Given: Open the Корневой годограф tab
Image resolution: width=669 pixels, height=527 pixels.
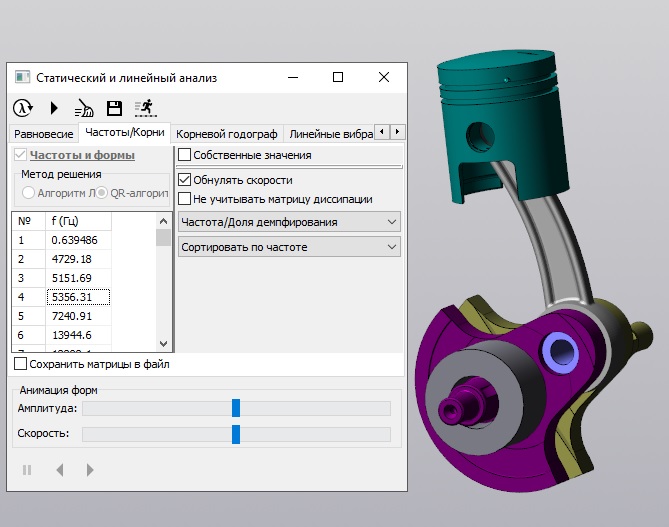Looking at the screenshot, I should 227,133.
